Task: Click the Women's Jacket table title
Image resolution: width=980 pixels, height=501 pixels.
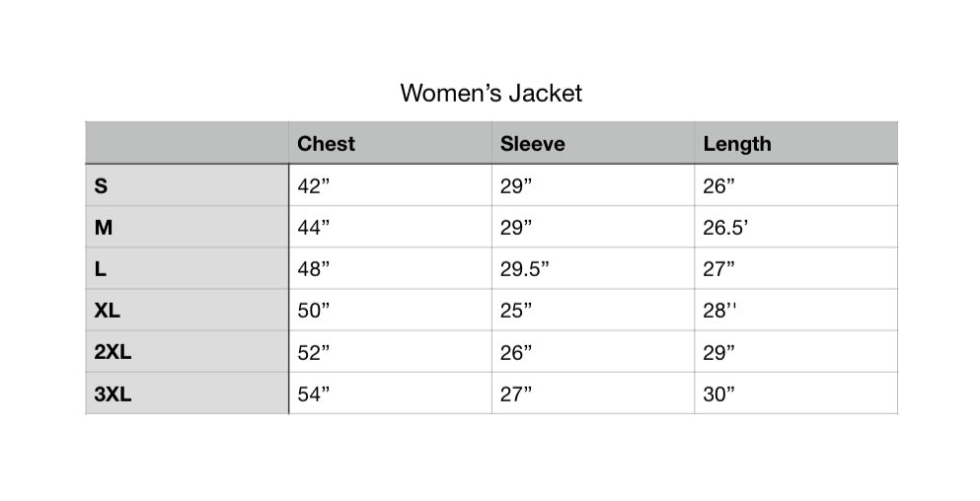Action: [x=490, y=94]
